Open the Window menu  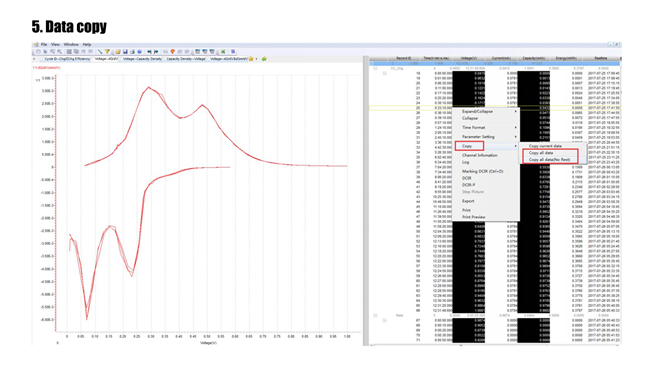coord(71,44)
